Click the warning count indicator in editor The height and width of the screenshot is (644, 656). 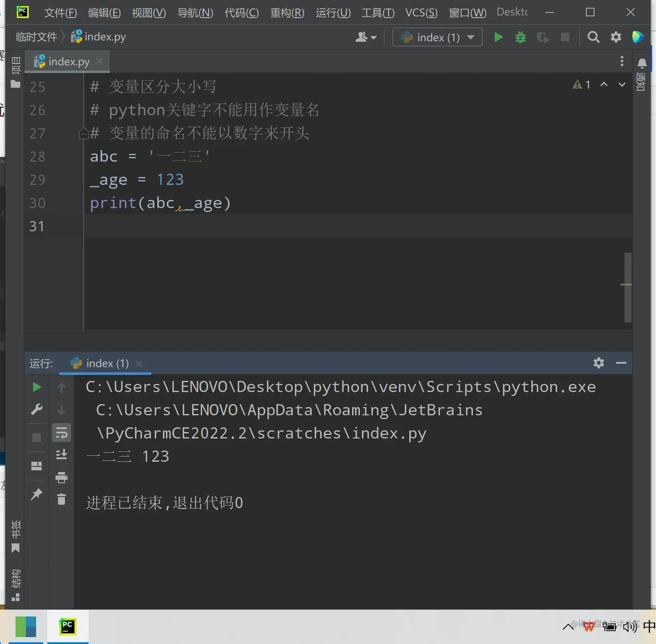(x=582, y=85)
